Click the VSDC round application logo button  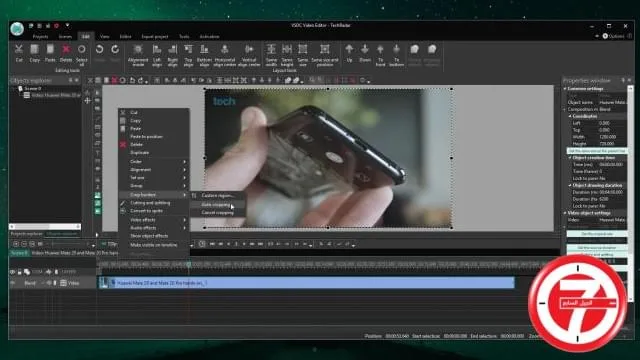[17, 29]
